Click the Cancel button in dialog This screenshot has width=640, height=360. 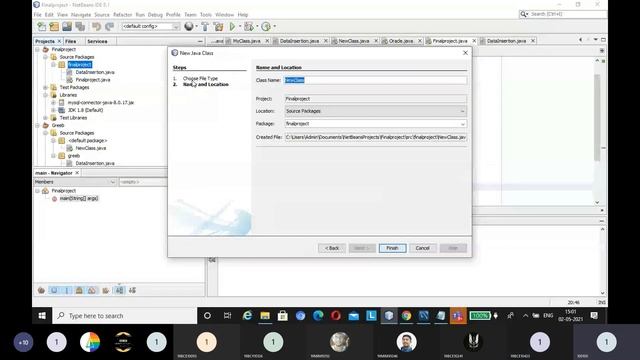click(422, 248)
